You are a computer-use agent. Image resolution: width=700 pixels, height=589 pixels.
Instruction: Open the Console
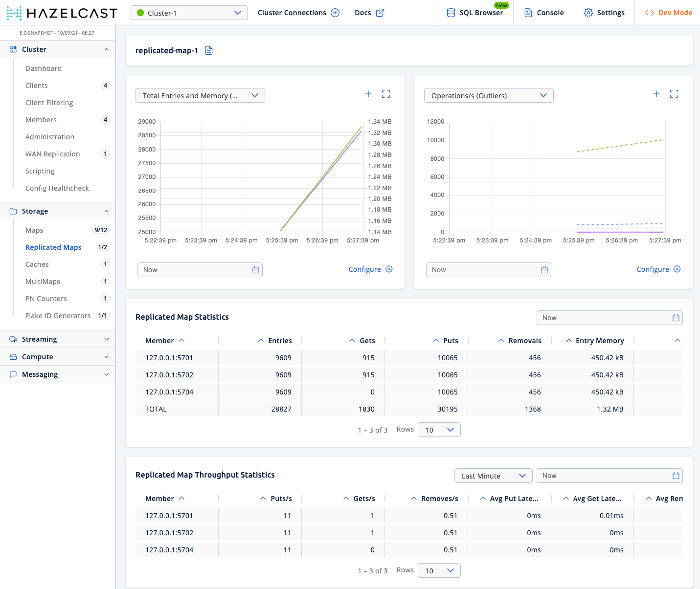click(x=543, y=13)
